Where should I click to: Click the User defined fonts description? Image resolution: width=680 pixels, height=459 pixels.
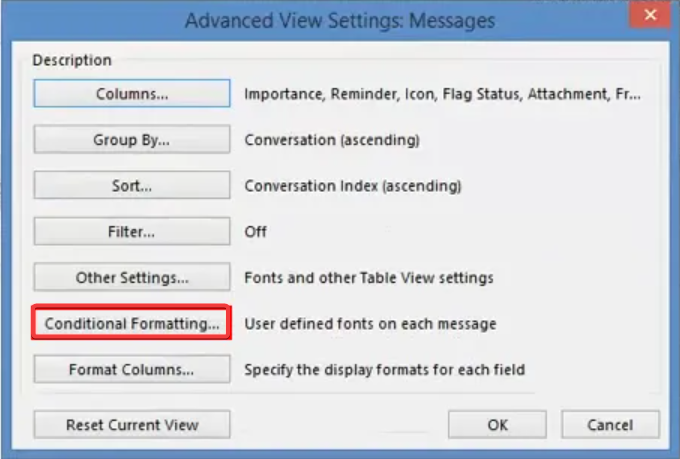point(370,324)
